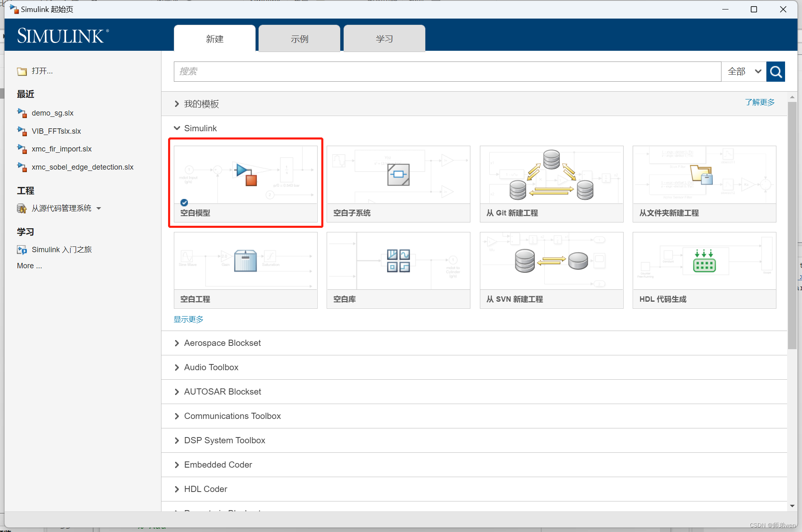Click the library blocks icon in 空白库
The image size is (802, 532).
[398, 260]
